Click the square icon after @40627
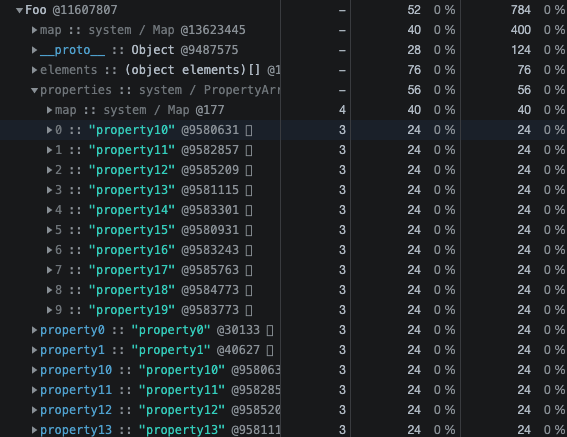This screenshot has height=437, width=567. 270,350
